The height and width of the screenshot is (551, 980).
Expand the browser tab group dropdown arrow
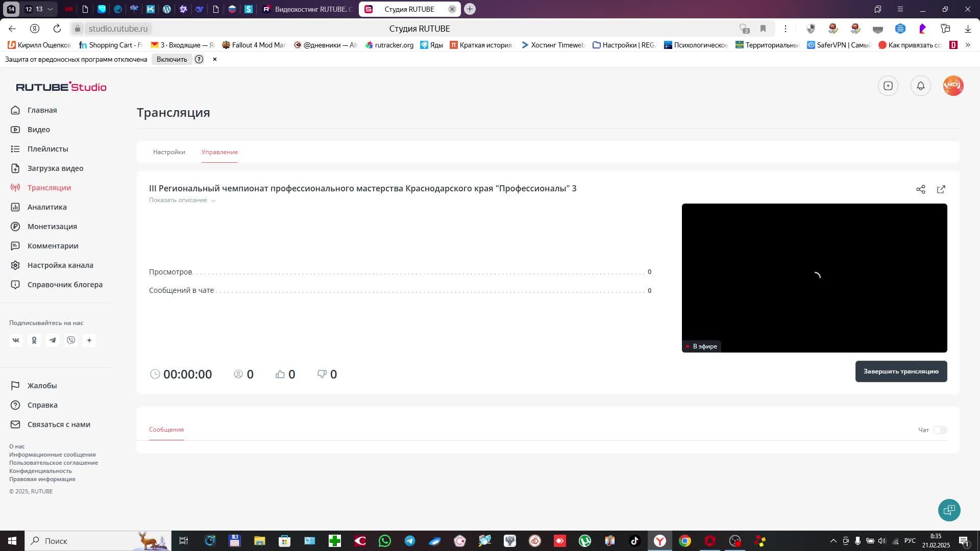(50, 9)
